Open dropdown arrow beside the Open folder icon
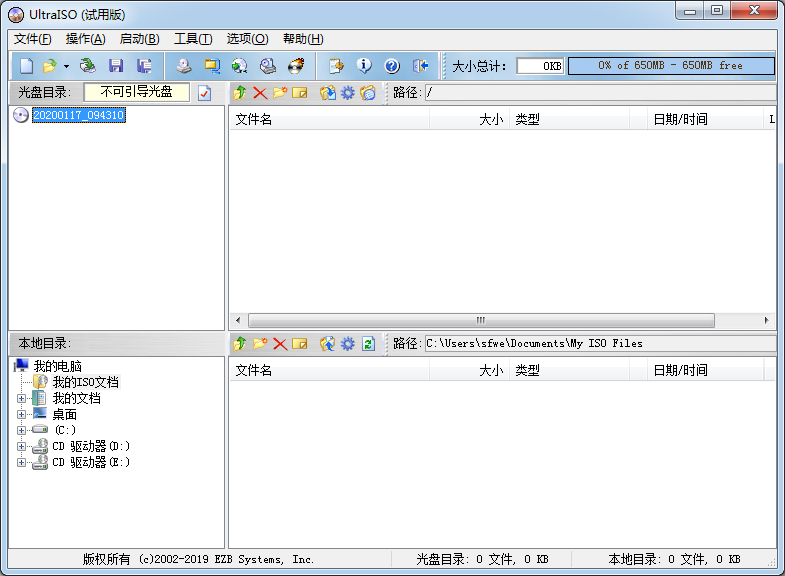Image resolution: width=785 pixels, height=576 pixels. [66, 67]
